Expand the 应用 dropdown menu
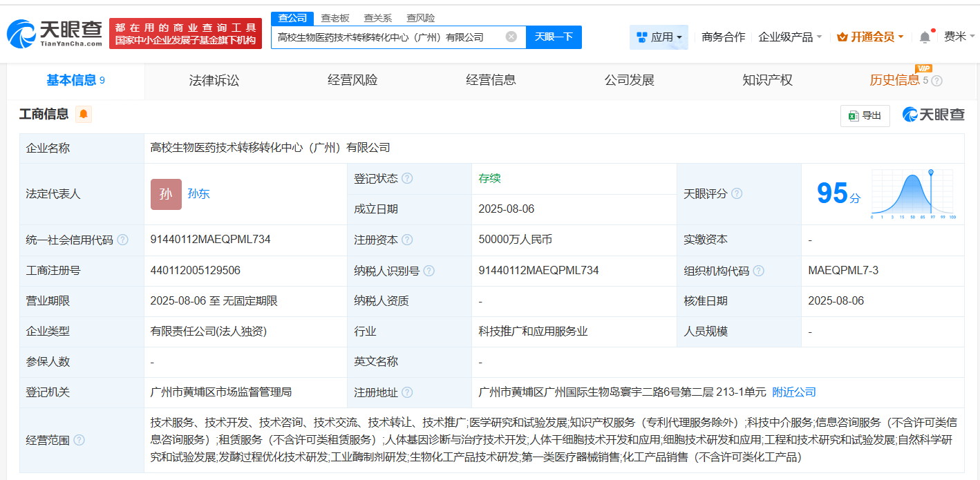The height and width of the screenshot is (480, 980). click(659, 37)
